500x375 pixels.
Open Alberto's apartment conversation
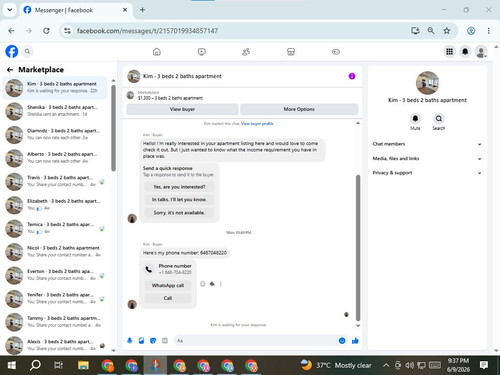[x=55, y=158]
